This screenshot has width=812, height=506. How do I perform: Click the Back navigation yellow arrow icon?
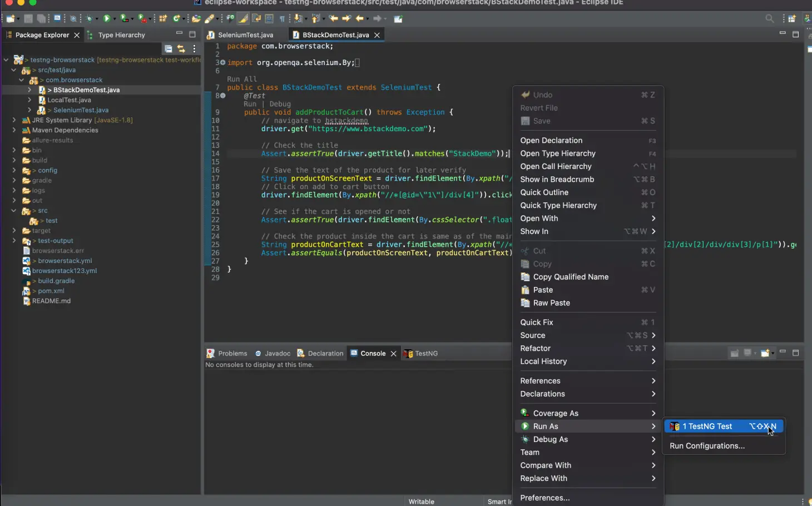pyautogui.click(x=359, y=18)
